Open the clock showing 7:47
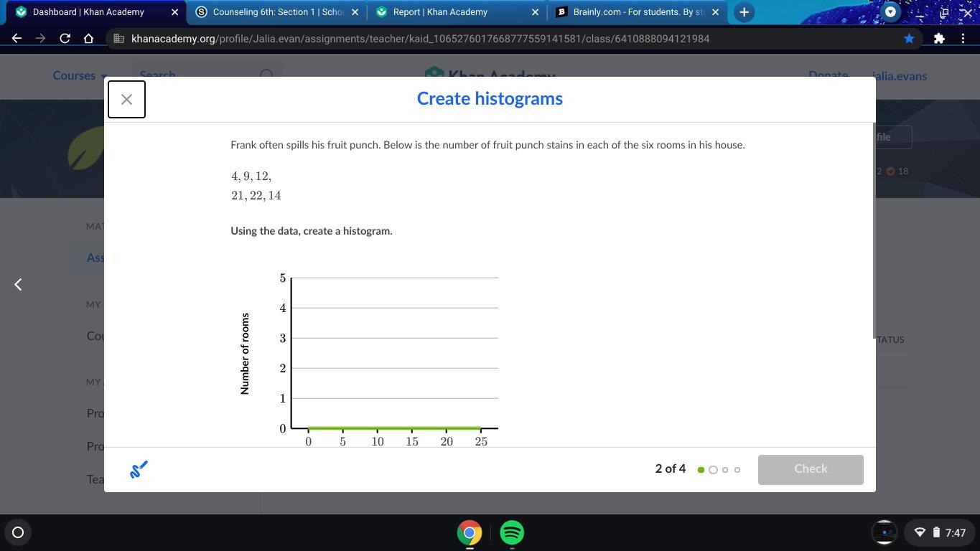This screenshot has height=551, width=980. [x=956, y=532]
